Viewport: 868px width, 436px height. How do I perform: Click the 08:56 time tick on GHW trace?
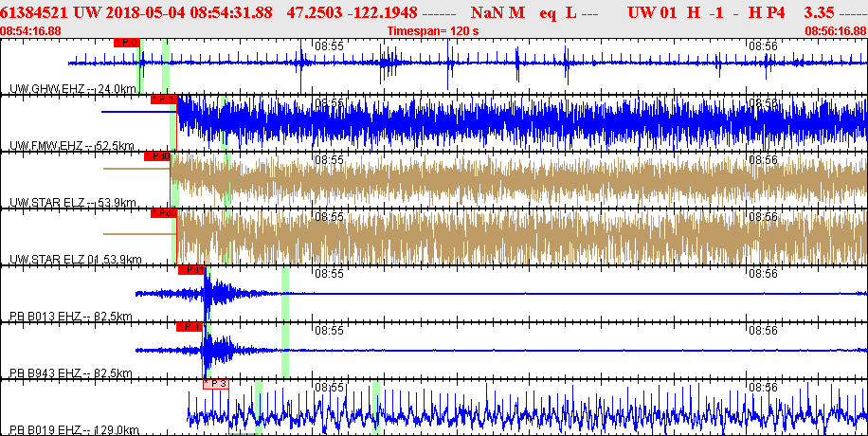(x=763, y=45)
